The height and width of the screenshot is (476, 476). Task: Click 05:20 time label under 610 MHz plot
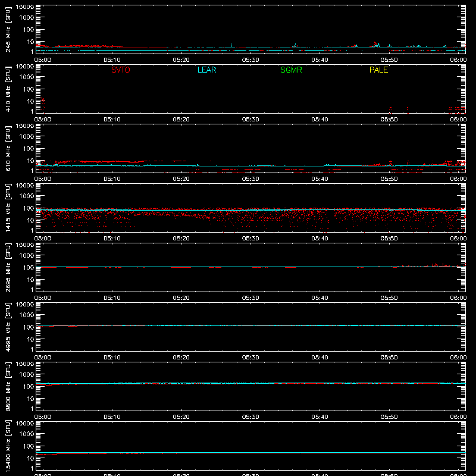(181, 179)
